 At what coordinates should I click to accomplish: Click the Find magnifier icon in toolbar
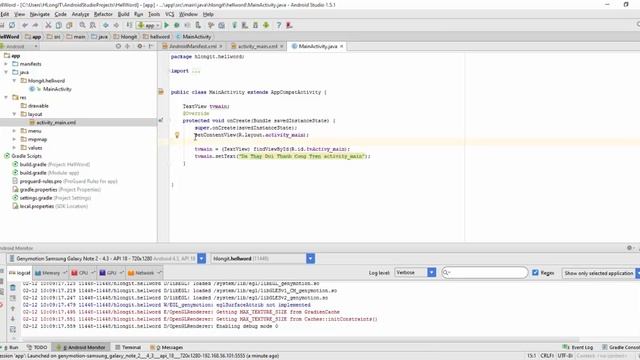point(82,25)
